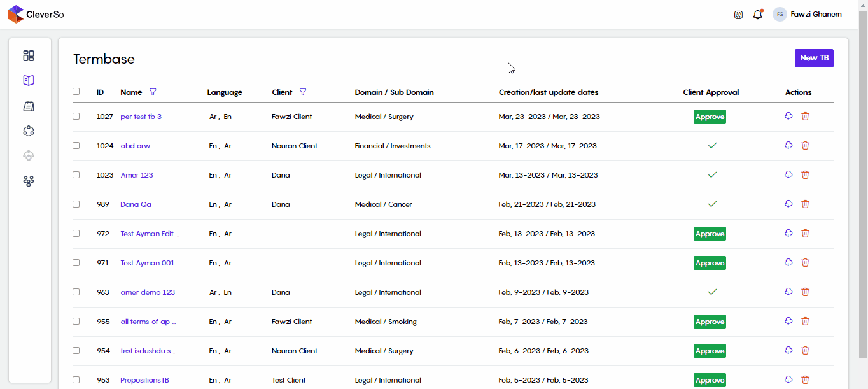Click the New TB button
The width and height of the screenshot is (868, 389).
tap(814, 58)
